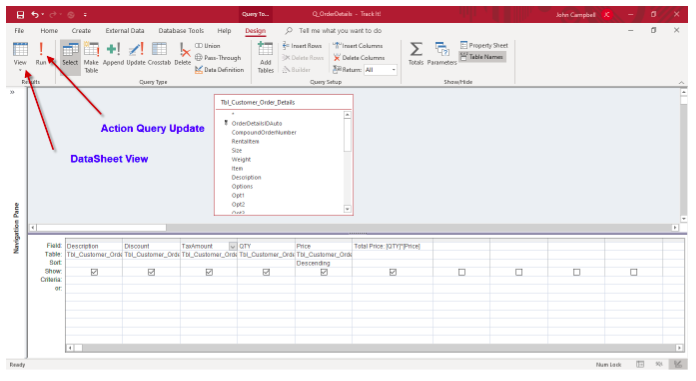Click the John Campbell account name
The width and height of the screenshot is (696, 381).
coord(575,15)
